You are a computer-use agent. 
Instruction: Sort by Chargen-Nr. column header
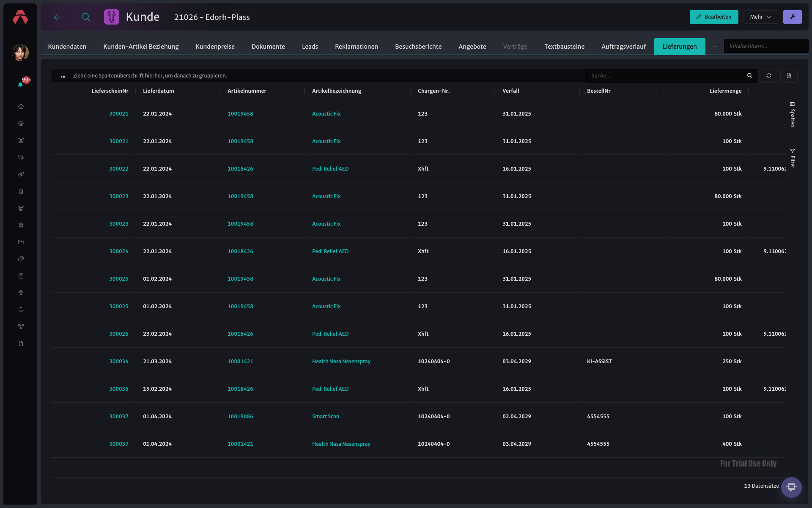[x=433, y=91]
